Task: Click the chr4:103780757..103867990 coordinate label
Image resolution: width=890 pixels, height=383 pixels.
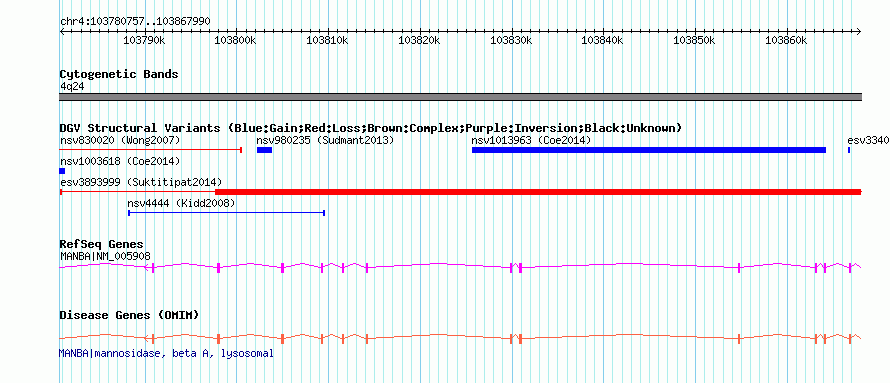Action: [x=135, y=21]
